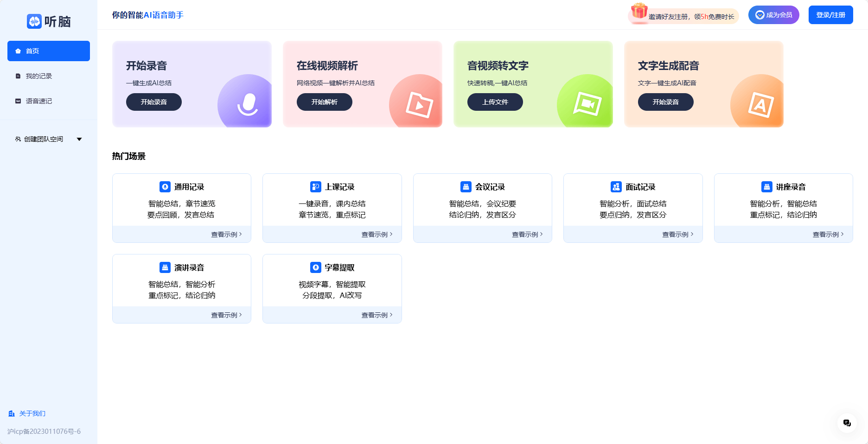Click the 登录/注册 button
This screenshot has width=868, height=444.
[830, 14]
